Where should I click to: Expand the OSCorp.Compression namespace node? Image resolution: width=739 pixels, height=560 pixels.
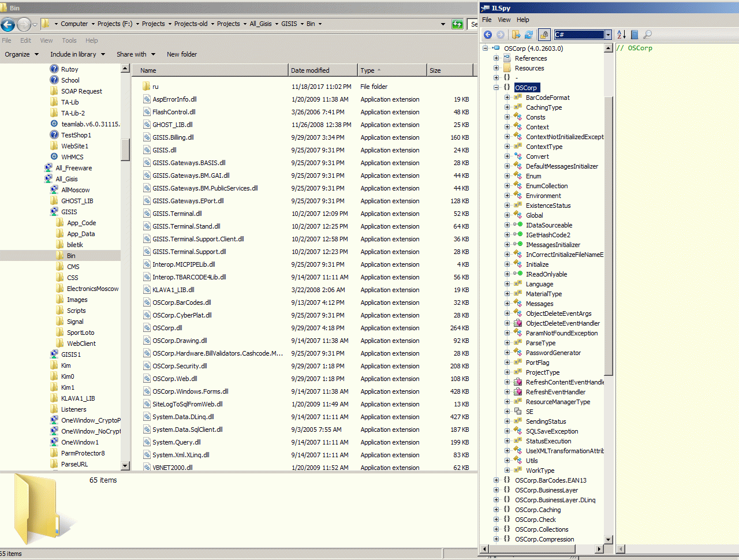[x=496, y=539]
